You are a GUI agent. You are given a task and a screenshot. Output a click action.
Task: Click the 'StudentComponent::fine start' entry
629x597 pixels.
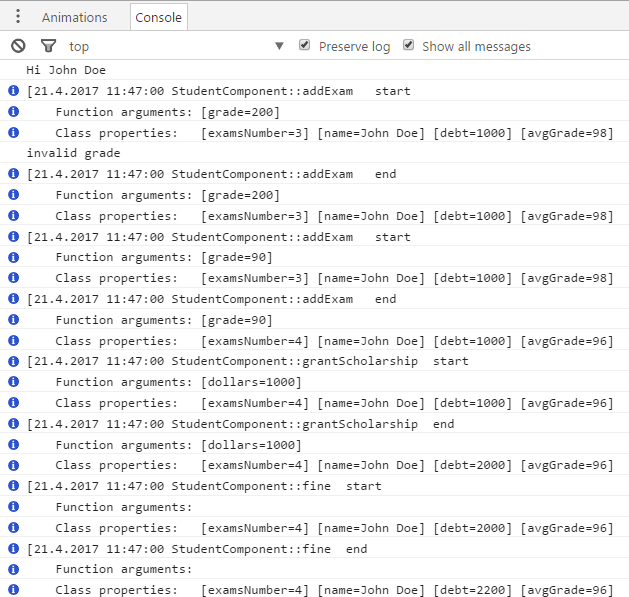click(204, 486)
